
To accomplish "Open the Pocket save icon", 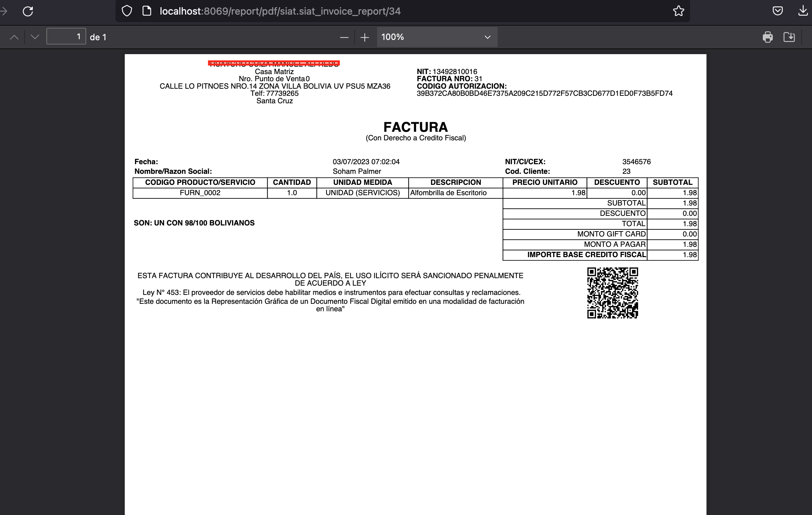I will coord(777,11).
